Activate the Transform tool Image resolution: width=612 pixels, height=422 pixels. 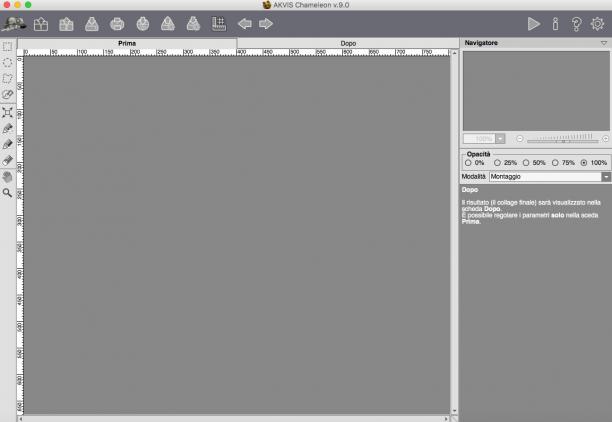tap(7, 112)
